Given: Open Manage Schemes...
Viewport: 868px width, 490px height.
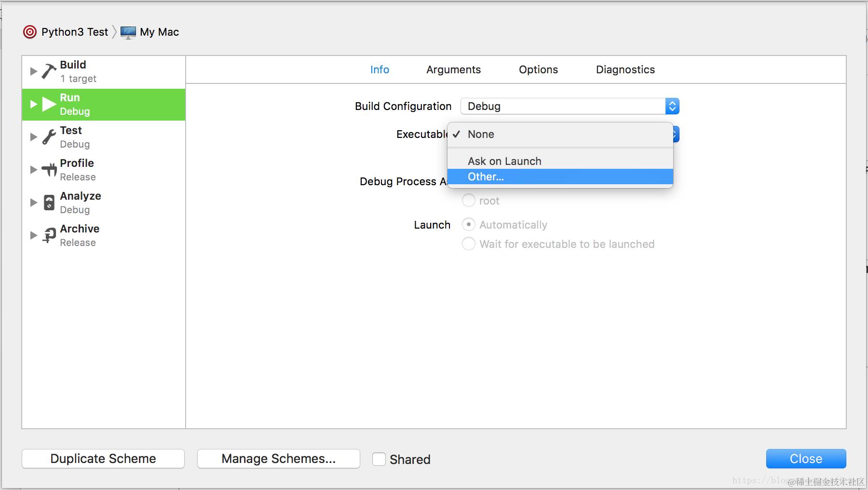Looking at the screenshot, I should (279, 459).
